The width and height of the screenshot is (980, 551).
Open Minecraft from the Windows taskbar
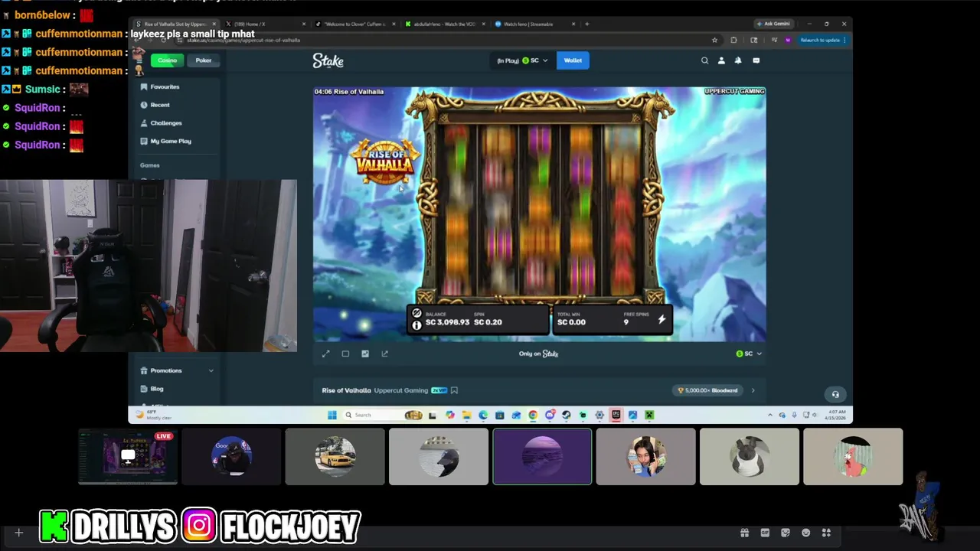point(649,415)
